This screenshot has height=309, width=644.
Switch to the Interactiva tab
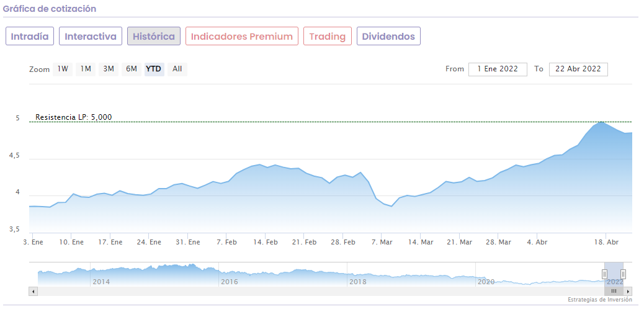coord(91,36)
